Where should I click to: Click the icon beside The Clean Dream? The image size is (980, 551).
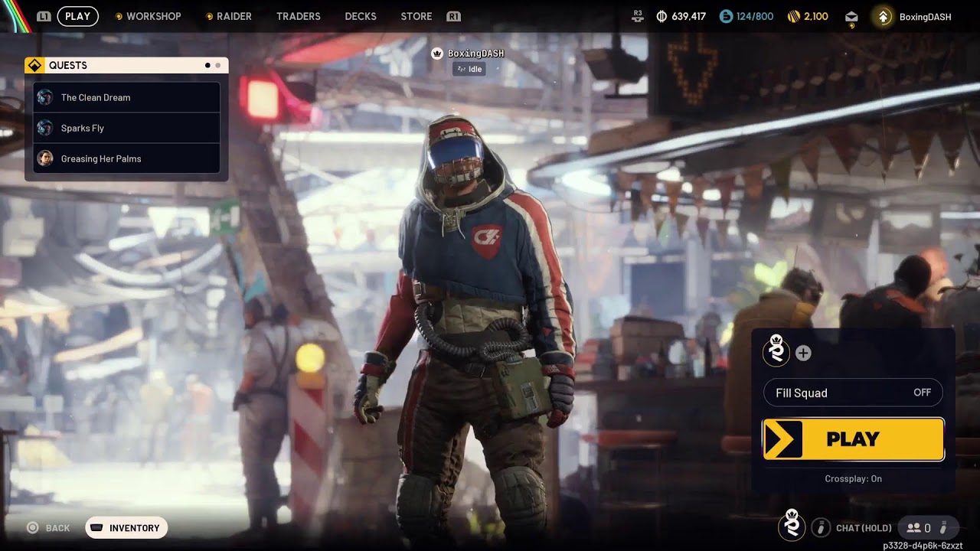pos(45,97)
